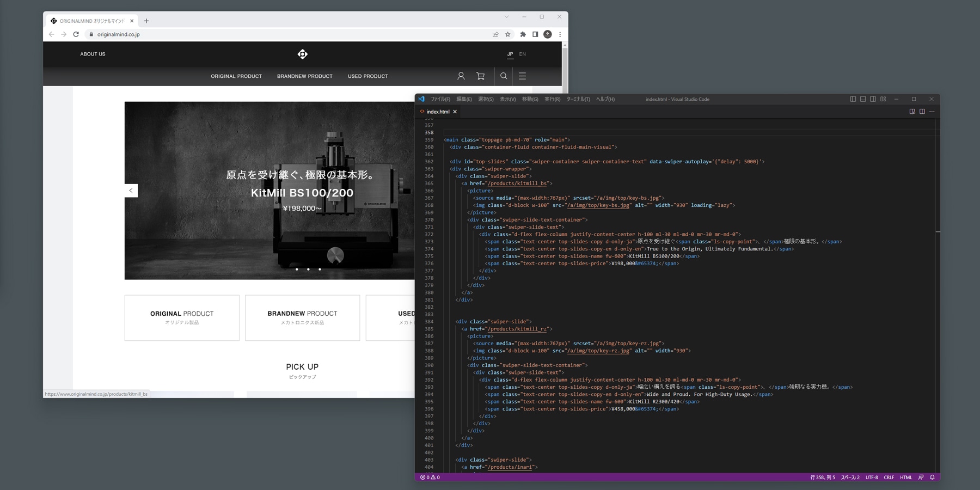Click the Originalmind logo in header
Screen dimensions: 980x490
303,54
